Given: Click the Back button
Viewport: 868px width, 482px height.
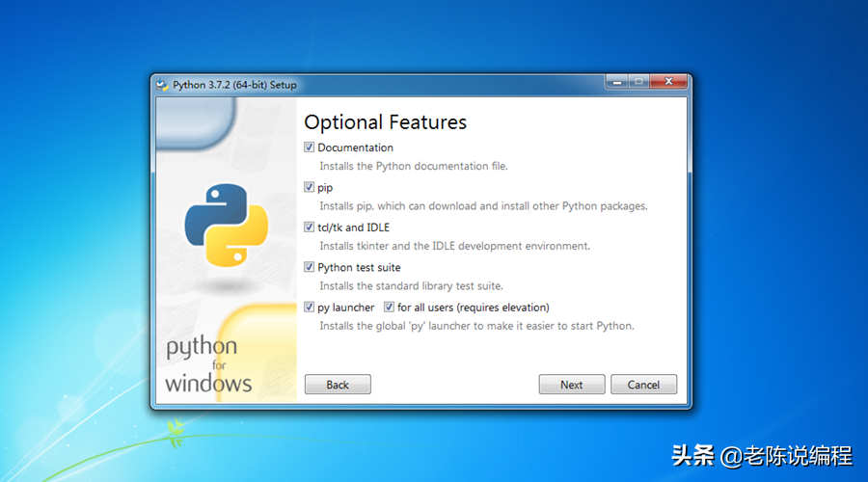Looking at the screenshot, I should [x=338, y=385].
